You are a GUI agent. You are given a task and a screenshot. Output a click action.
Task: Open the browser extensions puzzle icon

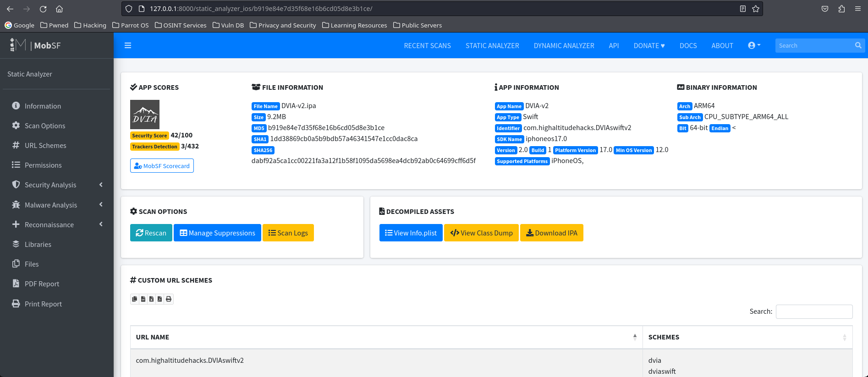pyautogui.click(x=841, y=9)
